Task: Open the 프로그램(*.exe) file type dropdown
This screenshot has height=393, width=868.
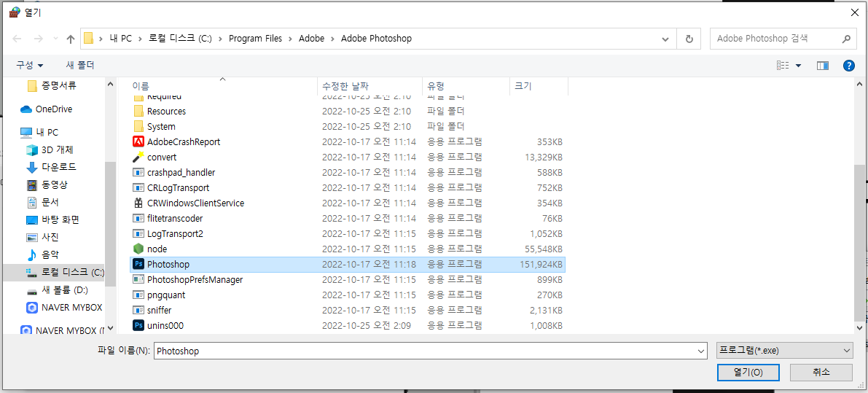Action: coord(784,351)
